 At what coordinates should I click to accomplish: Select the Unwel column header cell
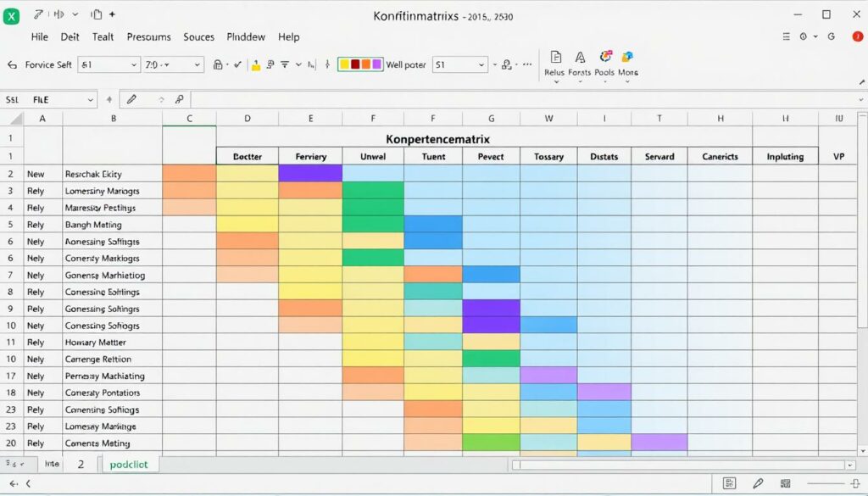[372, 156]
